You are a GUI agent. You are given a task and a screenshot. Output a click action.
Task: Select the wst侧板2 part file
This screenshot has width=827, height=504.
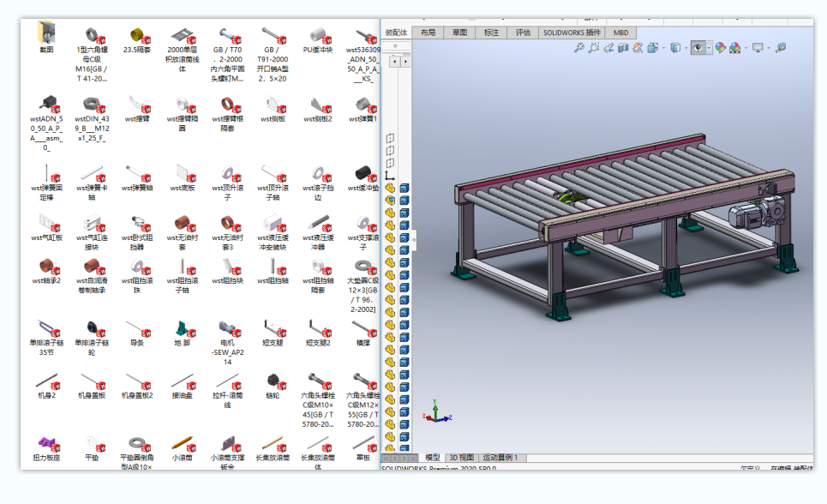(317, 109)
